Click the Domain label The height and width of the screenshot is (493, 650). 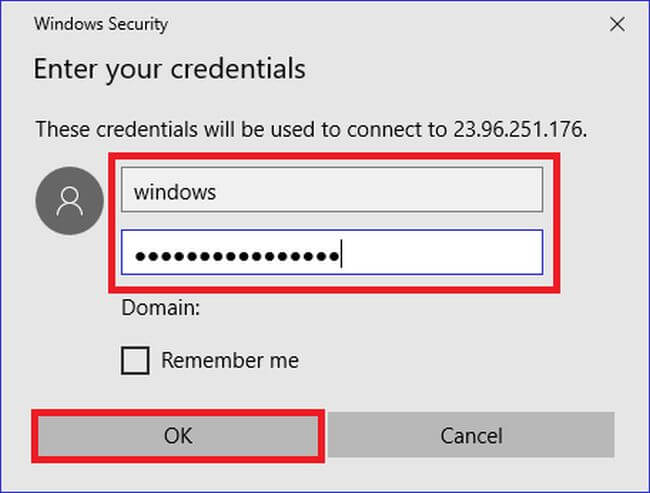coord(161,308)
